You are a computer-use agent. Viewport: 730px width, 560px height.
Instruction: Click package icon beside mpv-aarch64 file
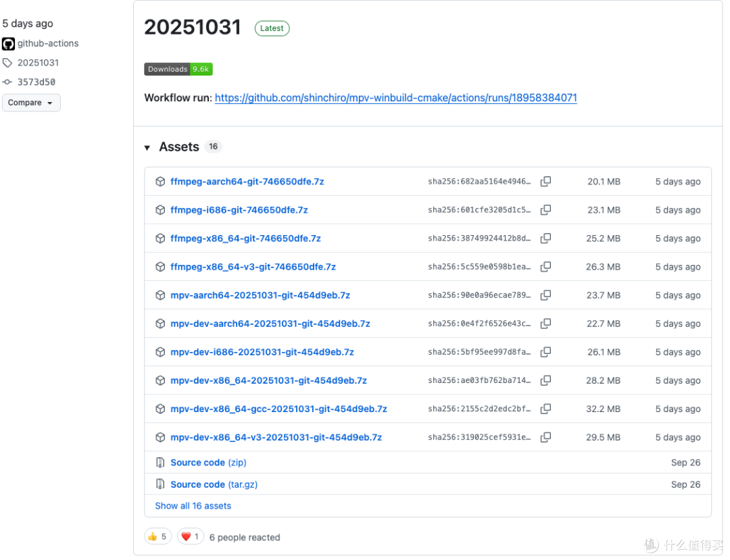pos(160,295)
